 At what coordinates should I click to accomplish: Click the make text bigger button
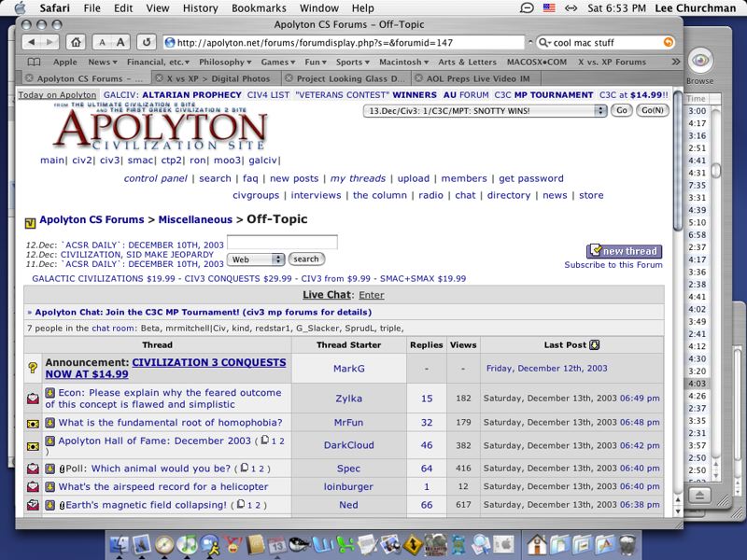pos(121,42)
